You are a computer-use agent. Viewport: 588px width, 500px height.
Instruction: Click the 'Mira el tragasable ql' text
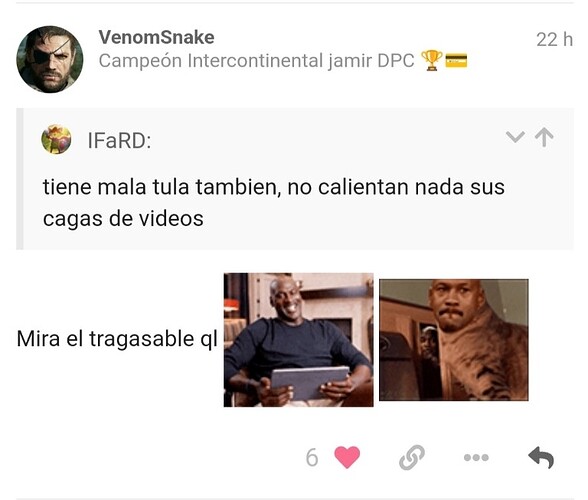tap(117, 339)
